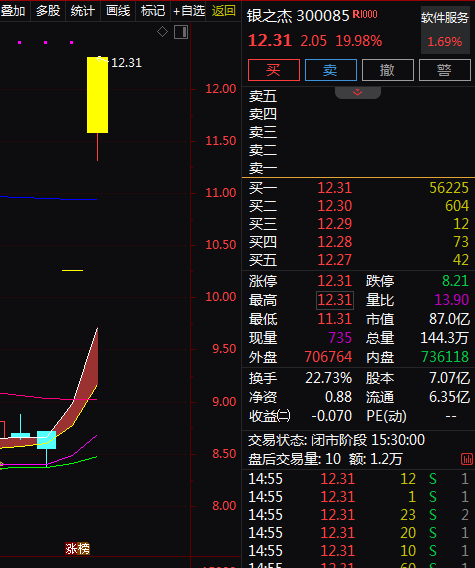Screen dimensions: 475x568
Task: Select the yellow limit-up candlestick
Action: click(97, 95)
